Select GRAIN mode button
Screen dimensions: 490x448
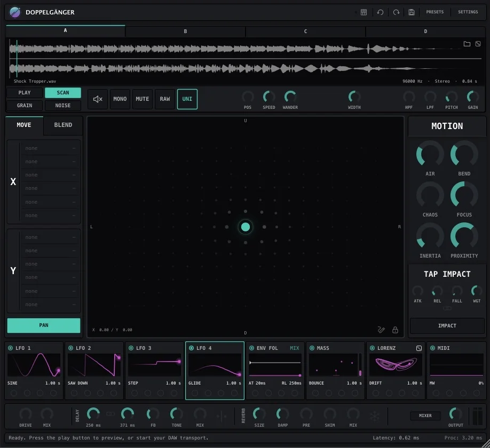click(x=25, y=106)
